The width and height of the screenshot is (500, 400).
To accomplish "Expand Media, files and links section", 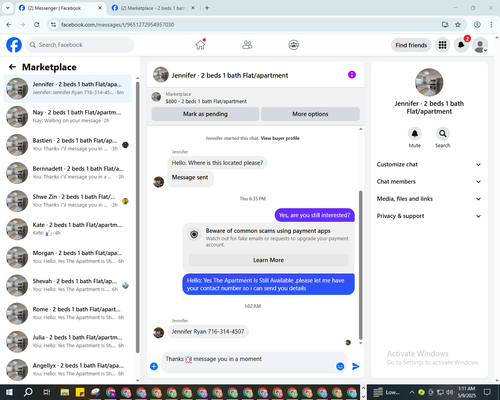I will (429, 199).
